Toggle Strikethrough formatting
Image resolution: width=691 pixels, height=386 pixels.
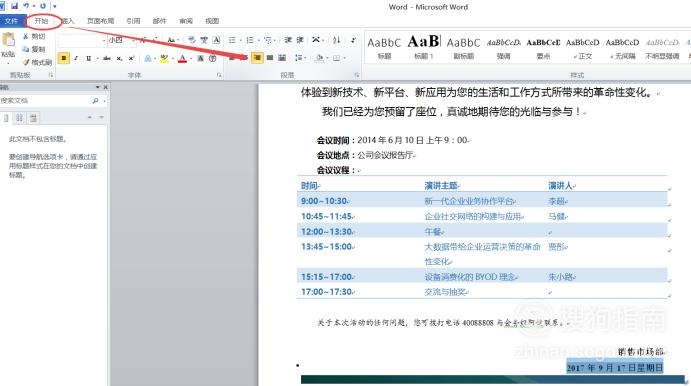click(107, 58)
